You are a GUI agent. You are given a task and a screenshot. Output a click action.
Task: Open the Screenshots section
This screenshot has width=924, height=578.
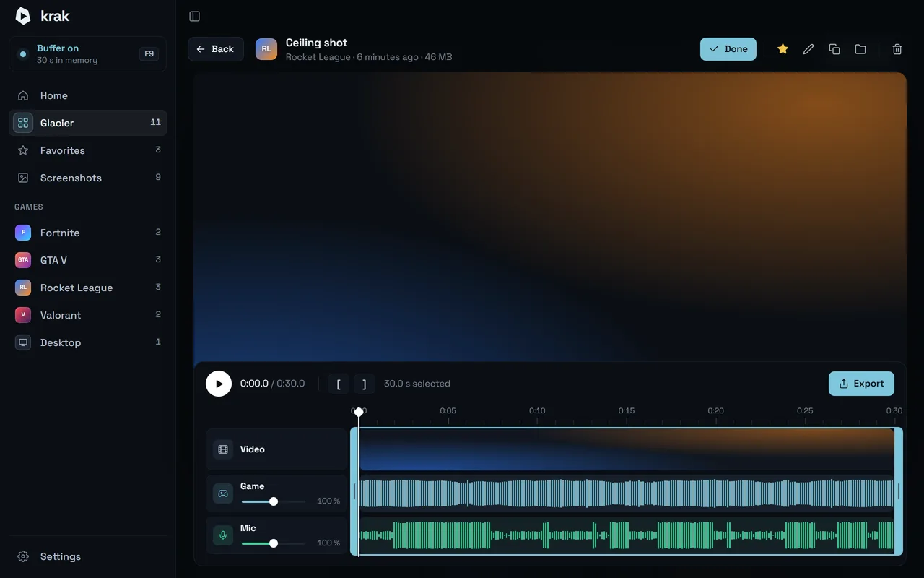[x=87, y=178]
